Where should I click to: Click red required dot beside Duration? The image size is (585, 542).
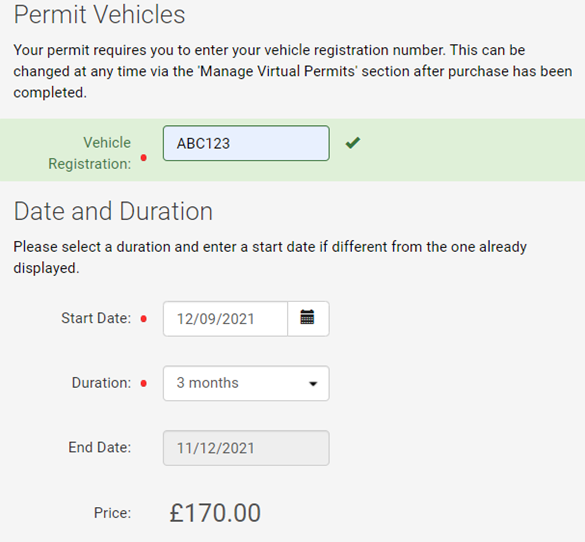click(x=144, y=383)
